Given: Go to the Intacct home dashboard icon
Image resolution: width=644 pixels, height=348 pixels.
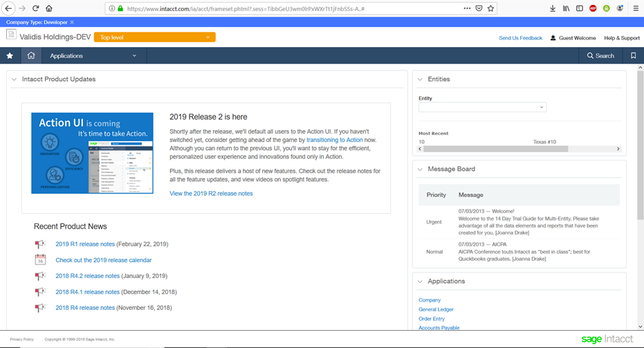Looking at the screenshot, I should coord(31,55).
